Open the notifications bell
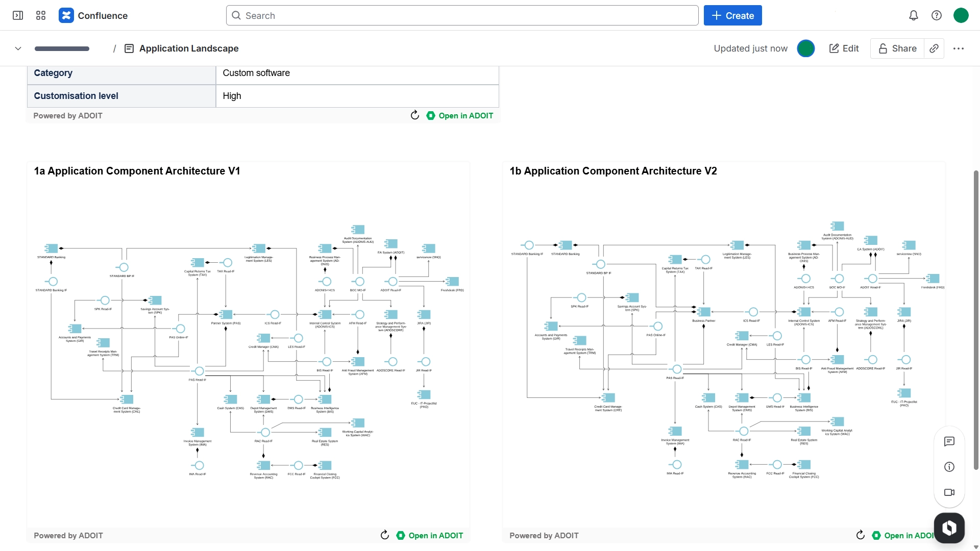Viewport: 980px width, 551px height. click(x=913, y=15)
